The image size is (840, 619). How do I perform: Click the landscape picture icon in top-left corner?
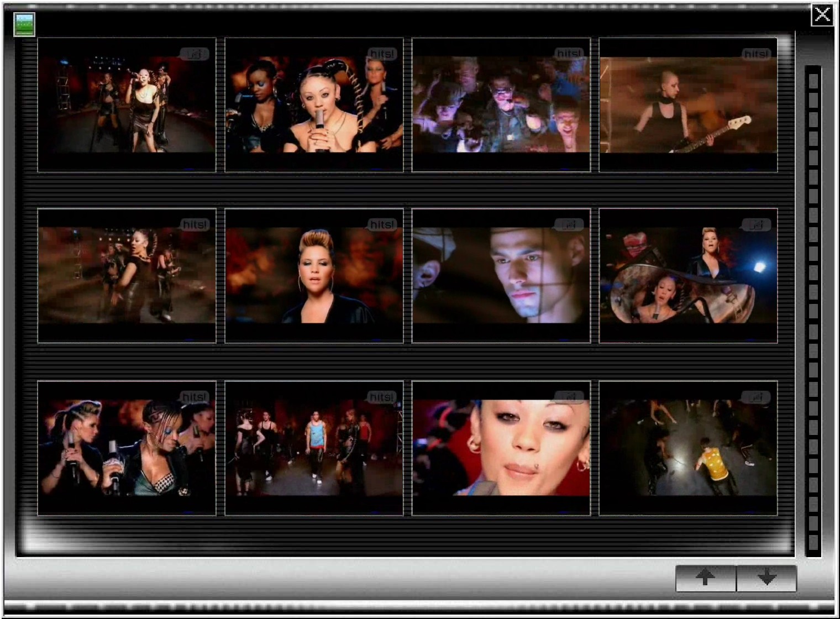24,25
